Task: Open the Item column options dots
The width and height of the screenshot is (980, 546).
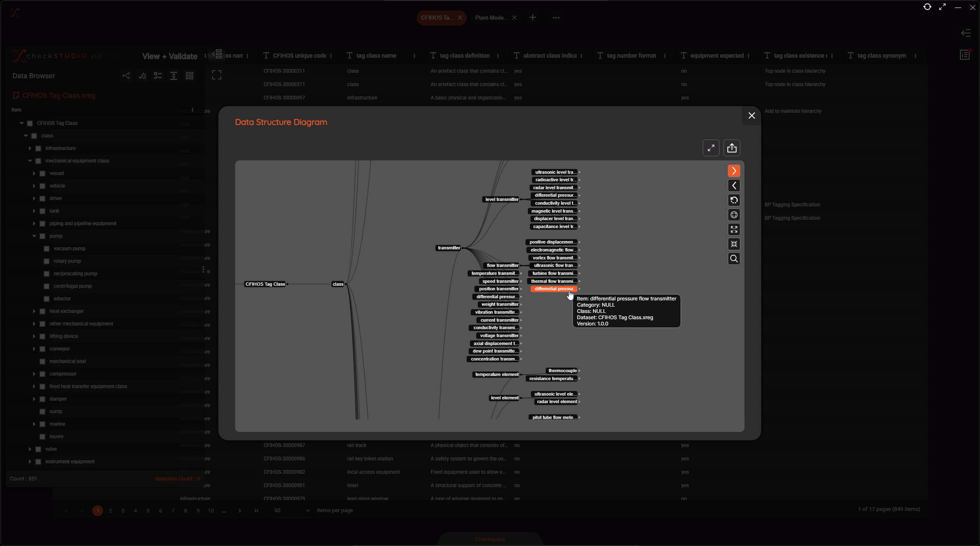Action: coord(192,110)
